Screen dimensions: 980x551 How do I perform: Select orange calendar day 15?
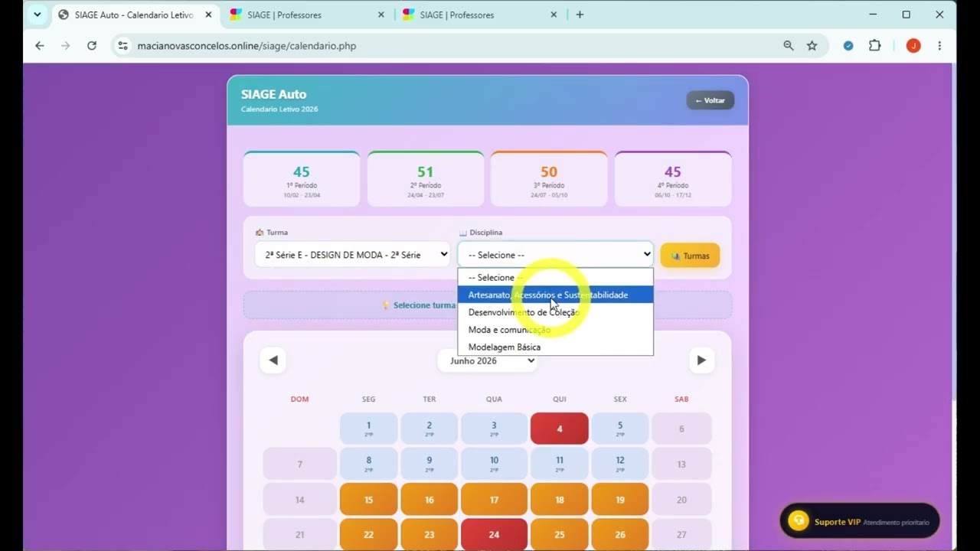coord(368,500)
